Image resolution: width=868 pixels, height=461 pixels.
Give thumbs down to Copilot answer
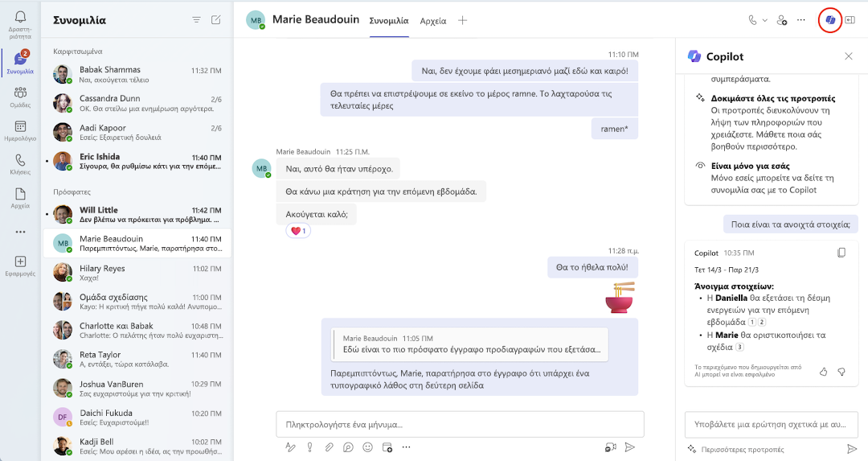pos(841,372)
